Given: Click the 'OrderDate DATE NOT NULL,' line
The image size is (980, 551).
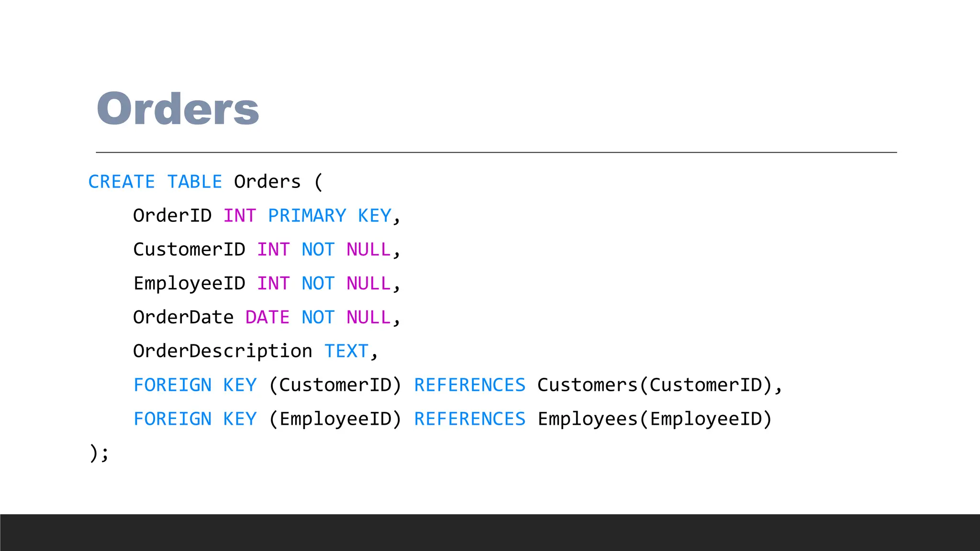Looking at the screenshot, I should [x=267, y=318].
